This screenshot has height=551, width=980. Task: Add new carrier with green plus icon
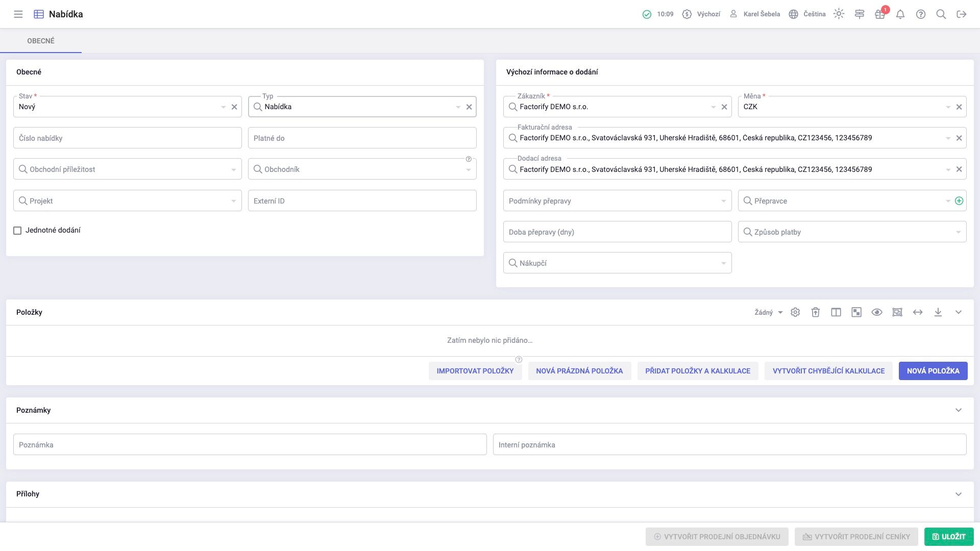pos(959,201)
